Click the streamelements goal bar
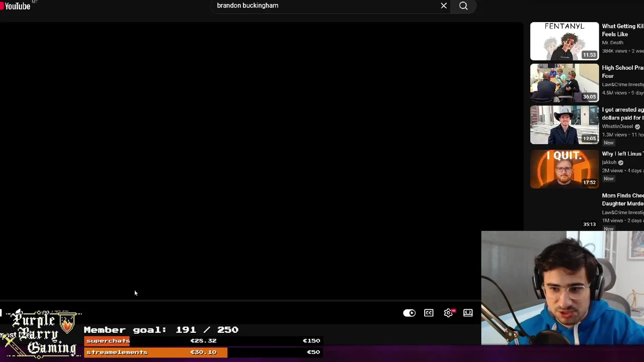 tap(202, 352)
